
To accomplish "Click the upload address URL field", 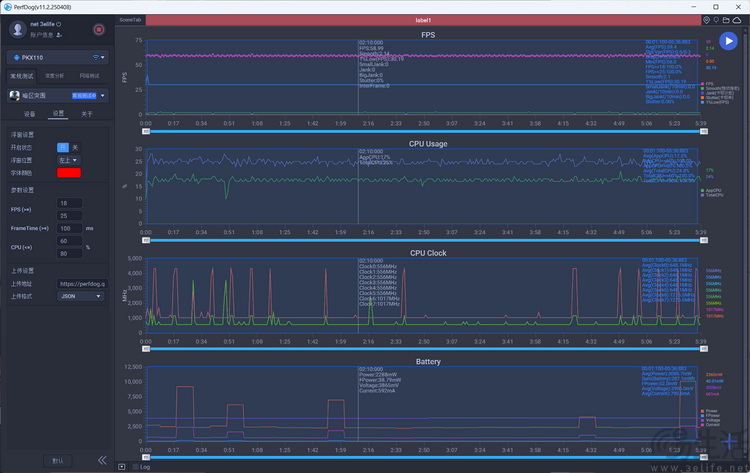I will tap(82, 284).
